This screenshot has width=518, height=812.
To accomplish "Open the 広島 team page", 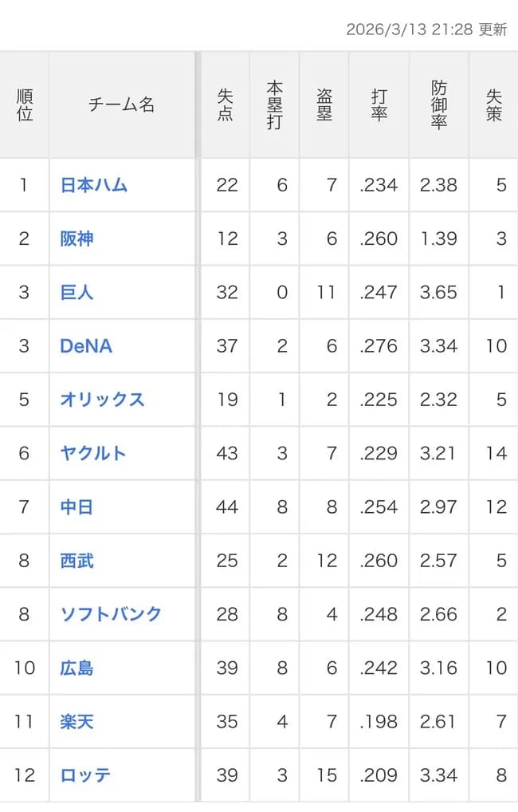I will (x=75, y=668).
